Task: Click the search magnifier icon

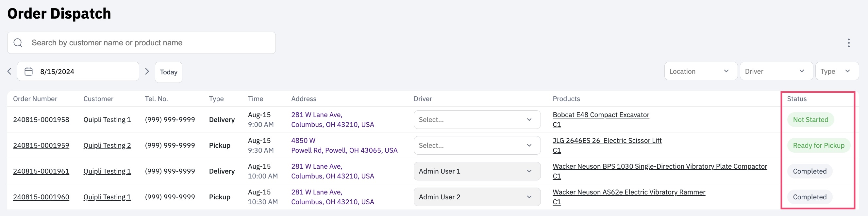Action: coord(18,43)
